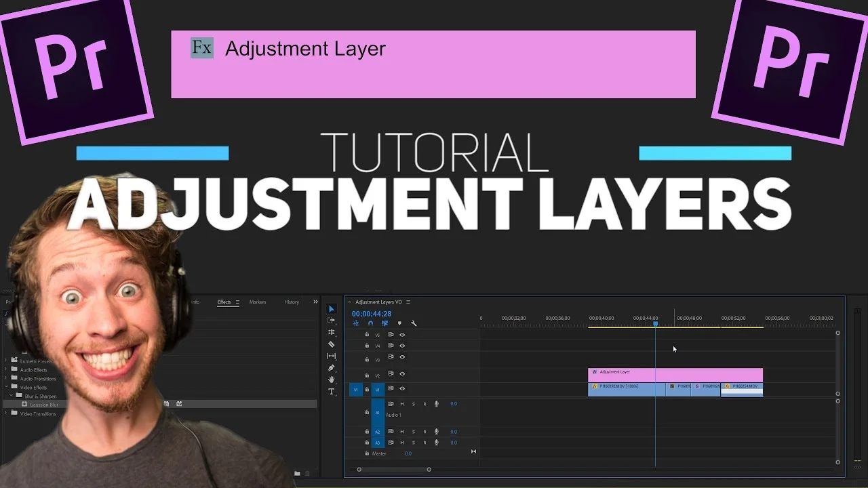Select the Razor tool
Screen dimensions: 868x488
(332, 344)
